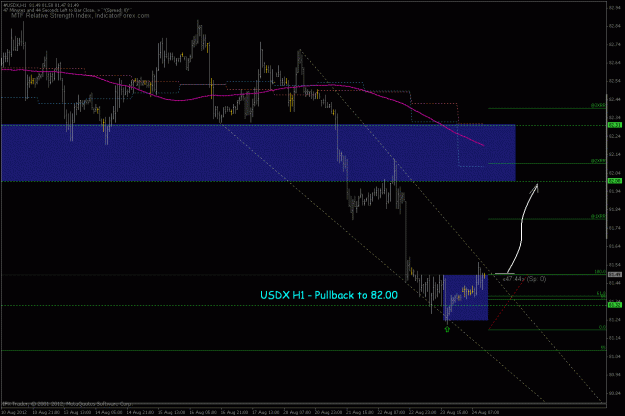Click the green 82.00 level price tag

614,181
